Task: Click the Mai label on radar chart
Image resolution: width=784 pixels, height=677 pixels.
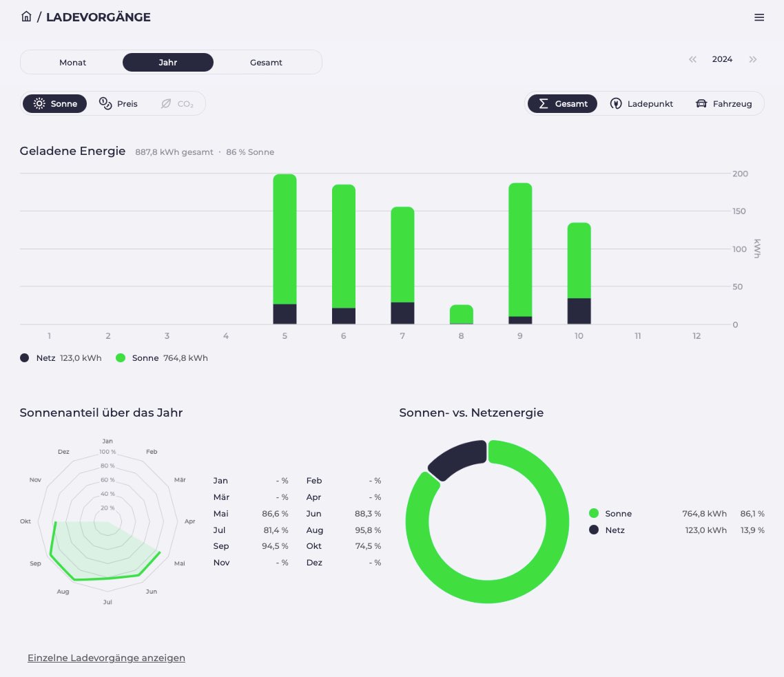Action: pyautogui.click(x=180, y=563)
